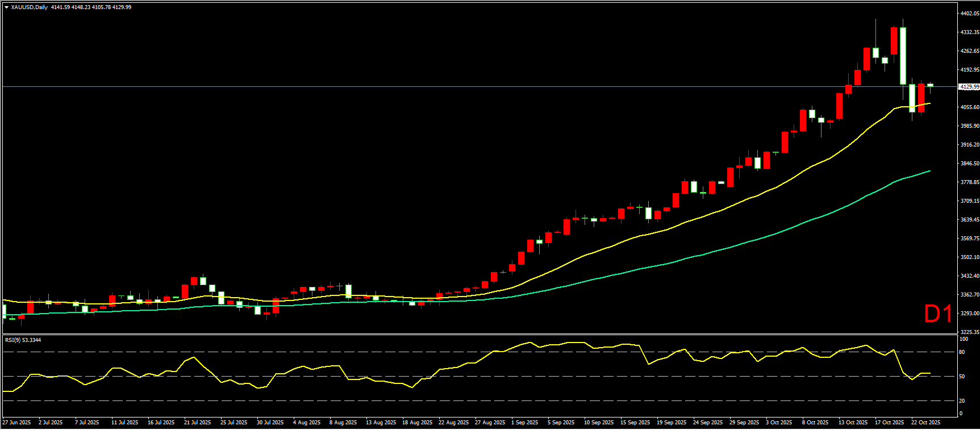Image resolution: width=980 pixels, height=430 pixels.
Task: Click the RSI(9) indicator label
Action: point(23,340)
